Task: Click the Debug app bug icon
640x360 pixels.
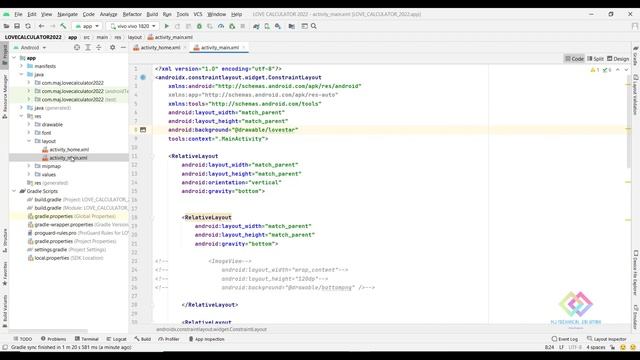Action: tap(199, 26)
